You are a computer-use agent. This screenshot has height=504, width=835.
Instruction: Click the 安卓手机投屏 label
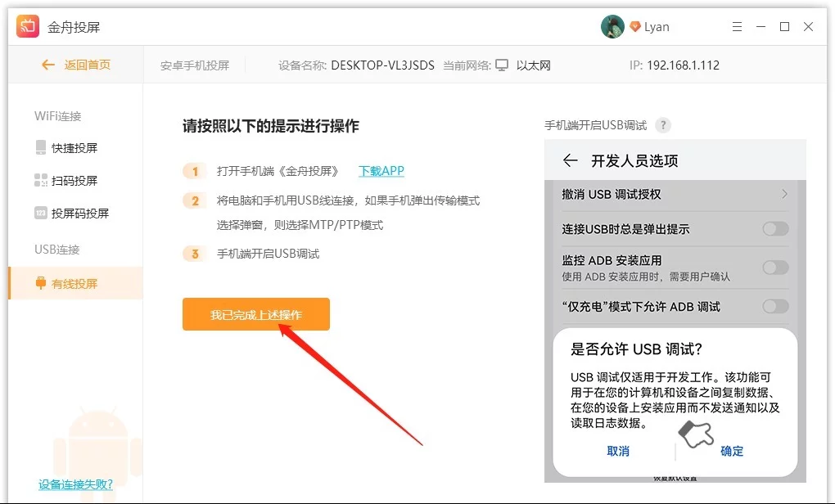[x=195, y=65]
